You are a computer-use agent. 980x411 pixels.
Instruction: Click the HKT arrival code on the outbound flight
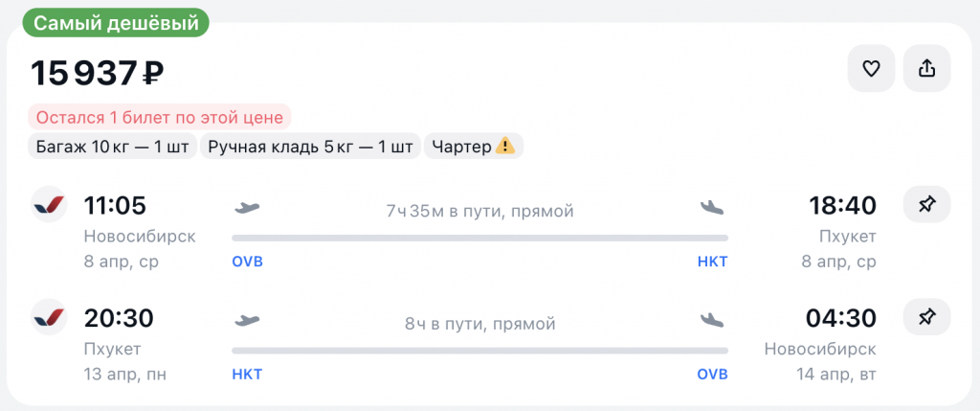[712, 262]
